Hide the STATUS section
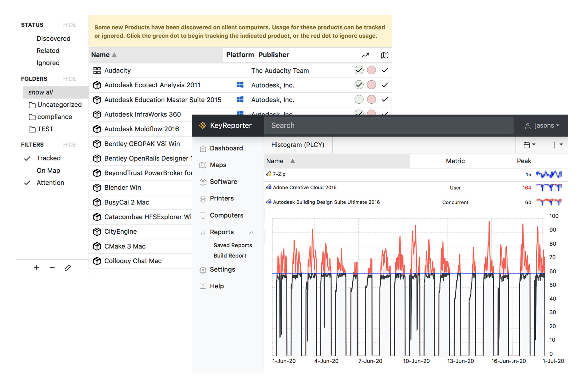The height and width of the screenshot is (392, 582). [69, 25]
